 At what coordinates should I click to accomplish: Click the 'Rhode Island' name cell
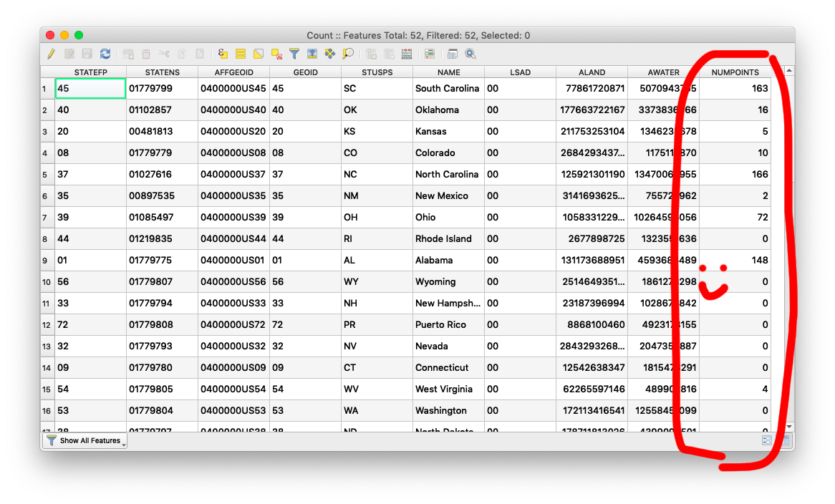pos(448,239)
